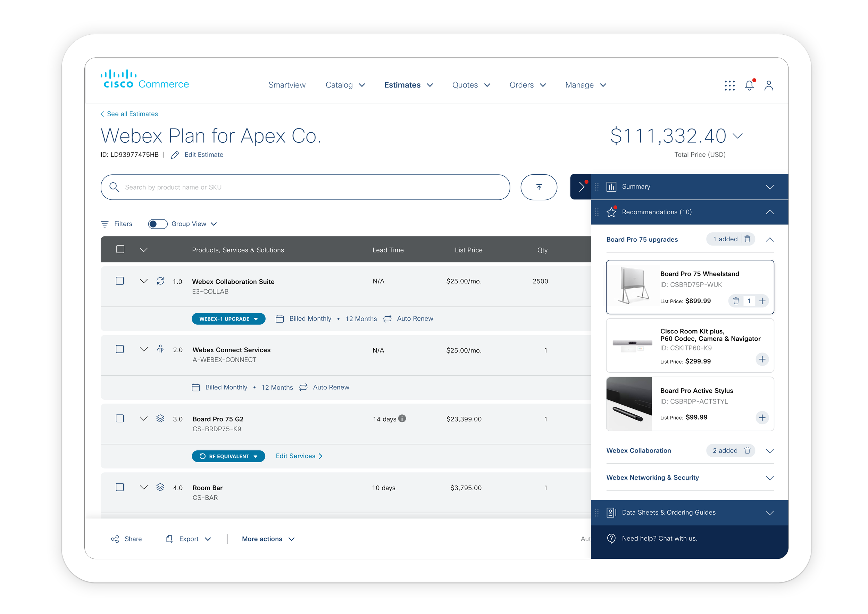The height and width of the screenshot is (614, 868).
Task: Expand the total price dropdown chevron
Action: coord(737,136)
